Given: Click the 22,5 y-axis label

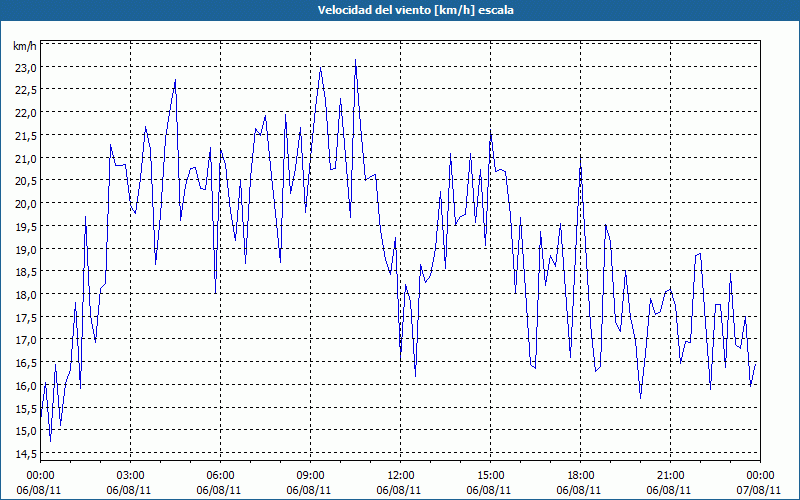Looking at the screenshot, I should coord(27,90).
